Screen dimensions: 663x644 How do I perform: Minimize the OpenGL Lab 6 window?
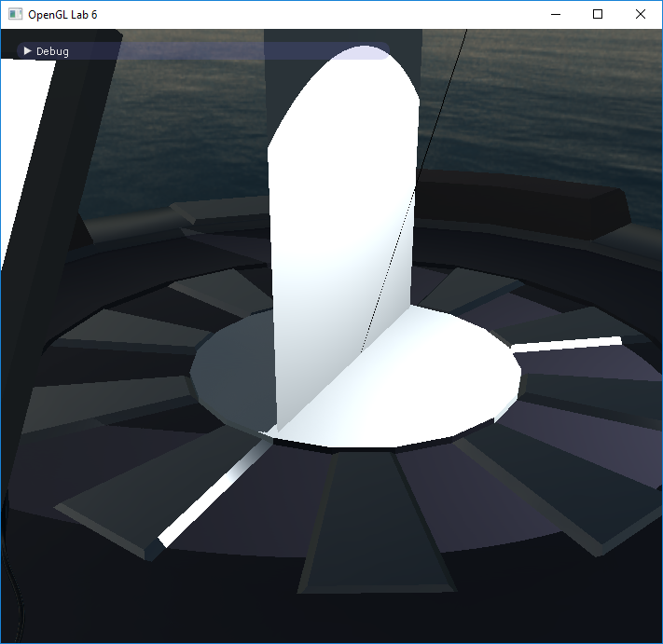pyautogui.click(x=556, y=14)
